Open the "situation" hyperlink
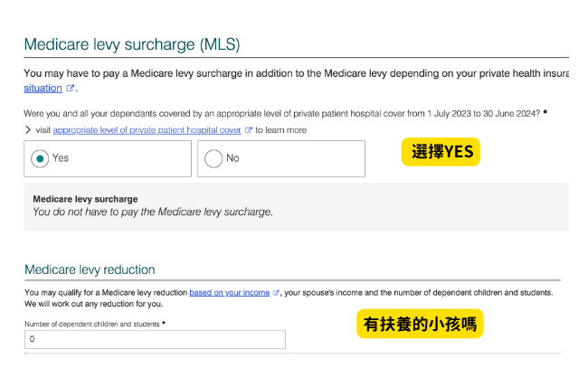588x388 pixels. click(43, 88)
